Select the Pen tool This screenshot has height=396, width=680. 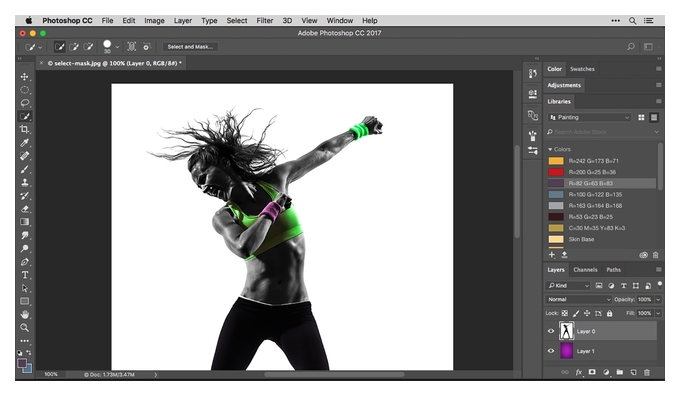click(25, 262)
